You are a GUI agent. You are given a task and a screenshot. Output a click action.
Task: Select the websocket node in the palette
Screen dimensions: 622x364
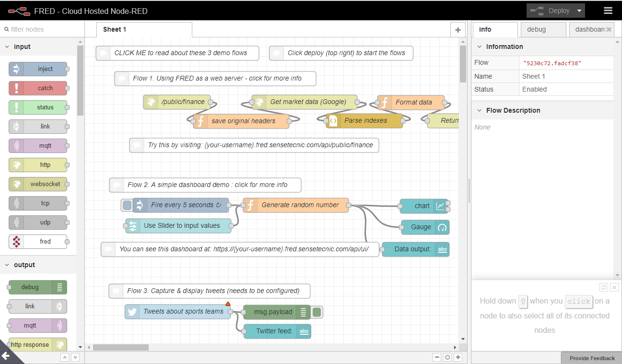38,184
